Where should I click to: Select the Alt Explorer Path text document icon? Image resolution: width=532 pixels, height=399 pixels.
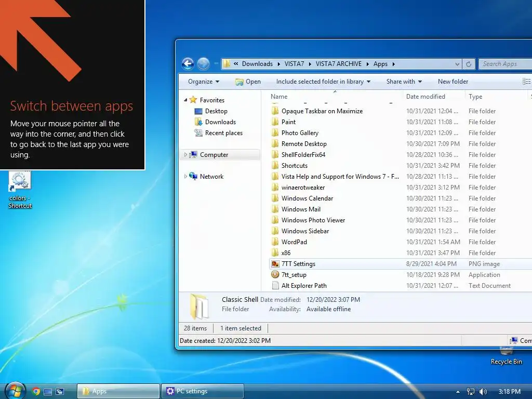(275, 285)
